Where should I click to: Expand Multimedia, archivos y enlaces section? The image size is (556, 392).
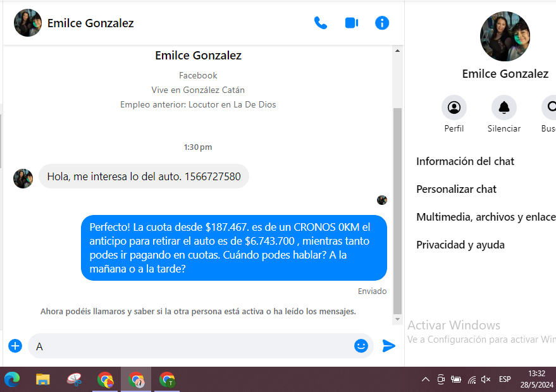(x=485, y=217)
